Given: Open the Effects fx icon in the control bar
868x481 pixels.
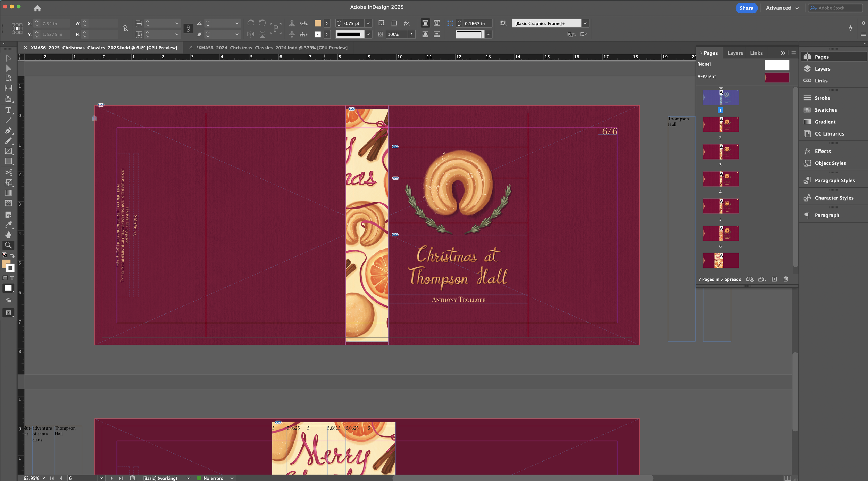Looking at the screenshot, I should (x=407, y=23).
